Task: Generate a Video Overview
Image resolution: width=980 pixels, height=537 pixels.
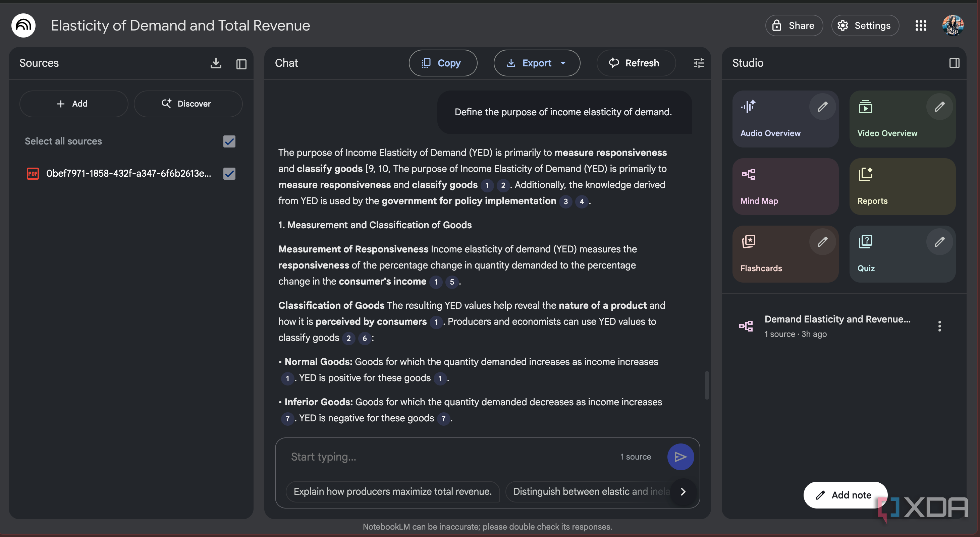Action: (x=903, y=119)
